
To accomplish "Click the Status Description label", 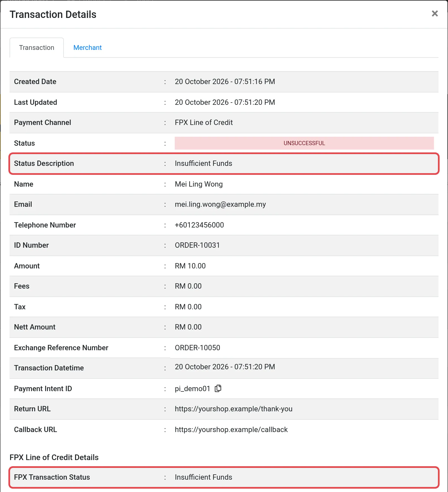I will point(44,163).
